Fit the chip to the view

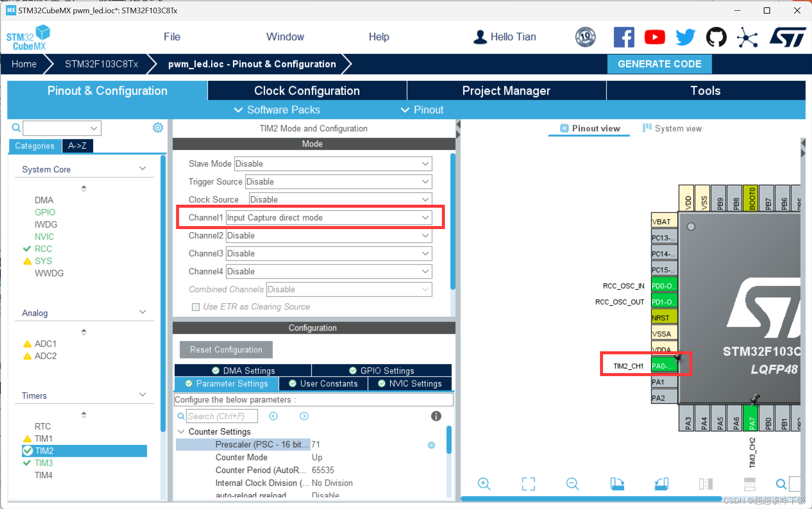[x=528, y=484]
